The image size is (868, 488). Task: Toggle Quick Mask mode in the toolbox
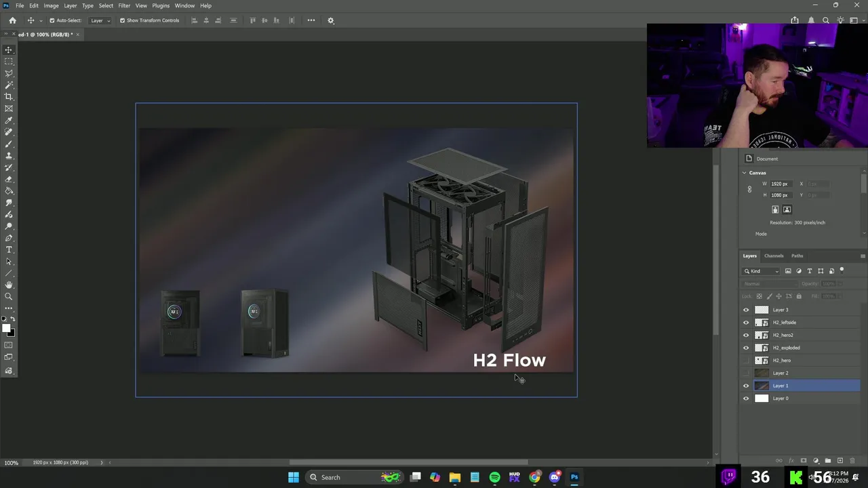(9, 345)
